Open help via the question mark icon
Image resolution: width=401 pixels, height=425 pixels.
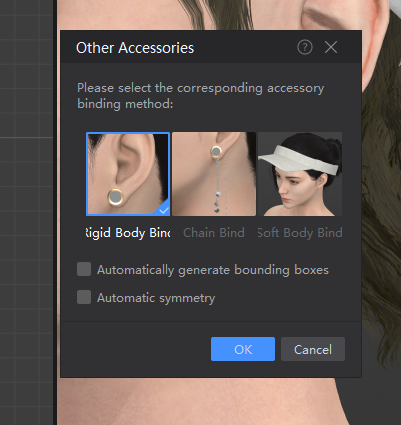click(x=305, y=47)
